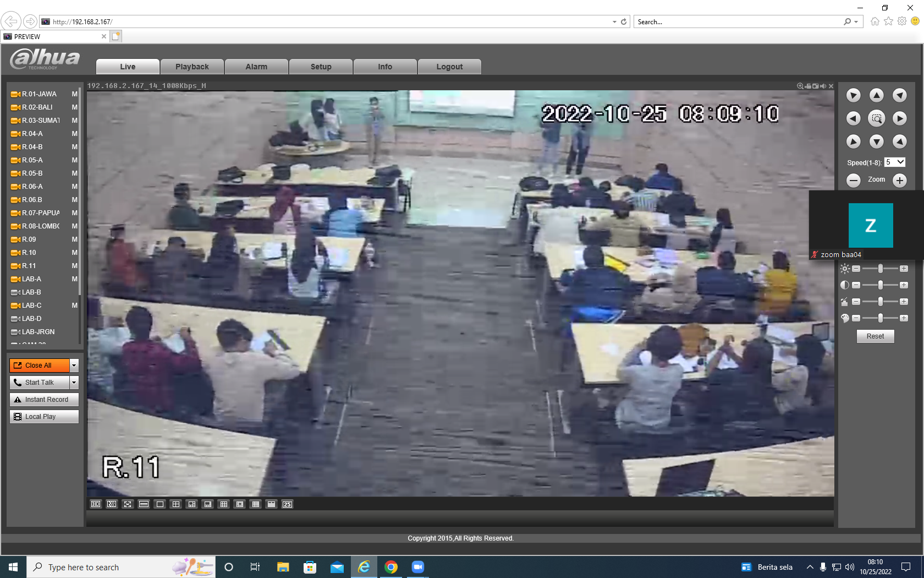This screenshot has height=578, width=924.
Task: Click the Start Talk button
Action: click(40, 383)
